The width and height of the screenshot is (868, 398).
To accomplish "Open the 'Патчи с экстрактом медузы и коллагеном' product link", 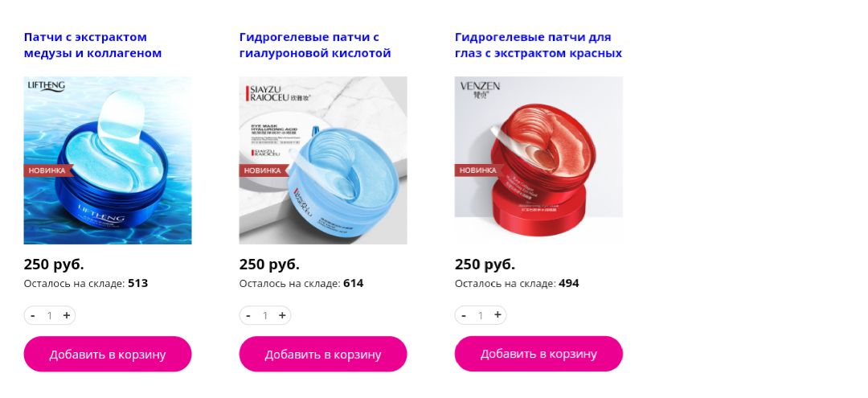I will coord(92,45).
